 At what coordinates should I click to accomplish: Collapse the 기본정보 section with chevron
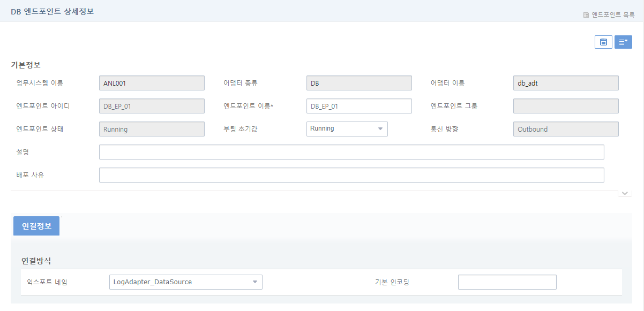tap(625, 193)
